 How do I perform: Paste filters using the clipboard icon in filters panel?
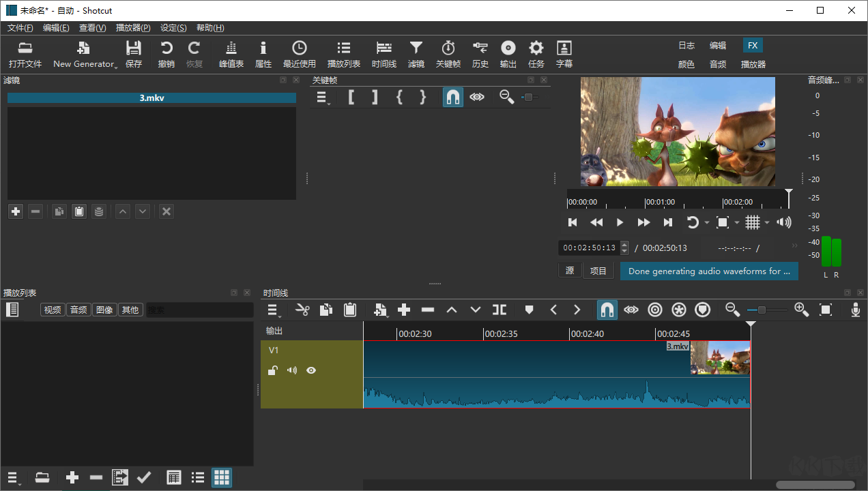(79, 211)
